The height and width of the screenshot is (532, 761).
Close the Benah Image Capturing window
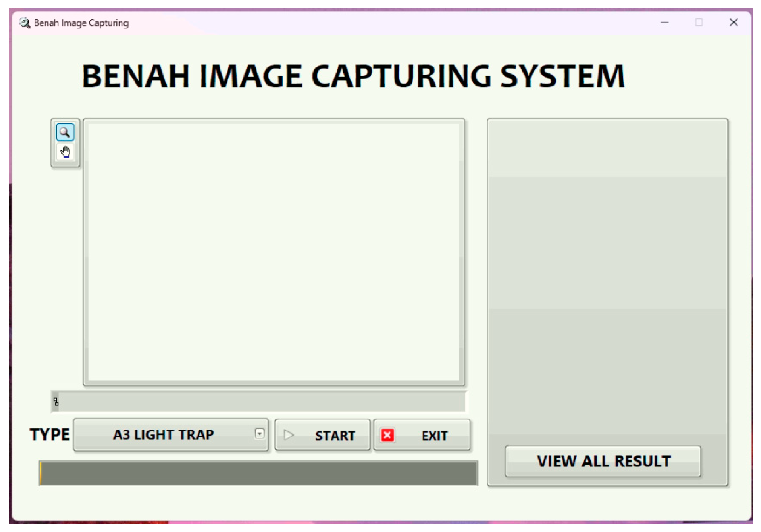click(733, 23)
